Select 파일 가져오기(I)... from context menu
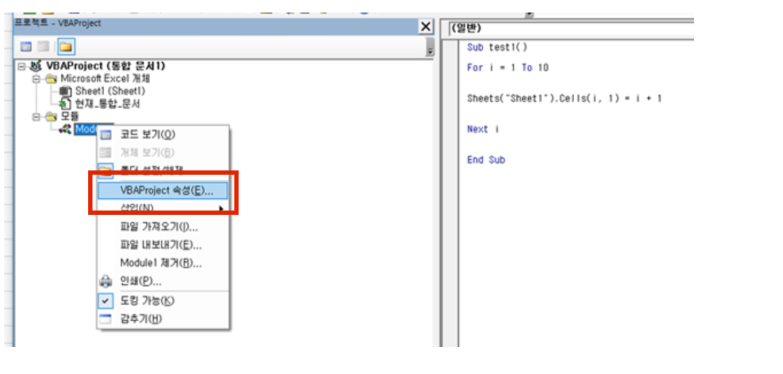 (x=163, y=227)
